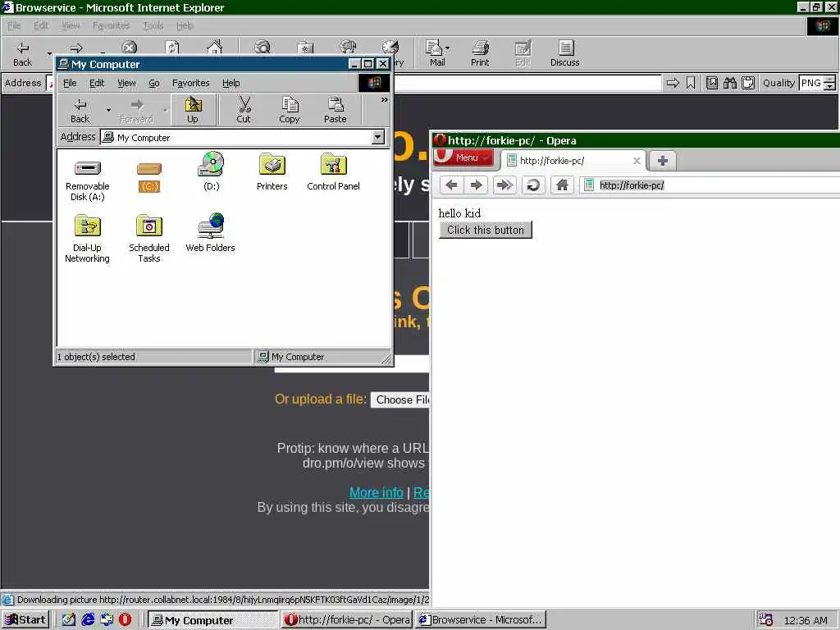Click the Up folder button in My Computer

[x=193, y=111]
